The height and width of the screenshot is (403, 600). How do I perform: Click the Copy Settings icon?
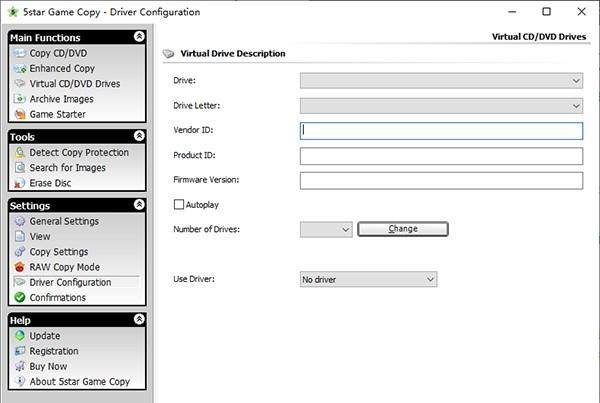click(20, 252)
